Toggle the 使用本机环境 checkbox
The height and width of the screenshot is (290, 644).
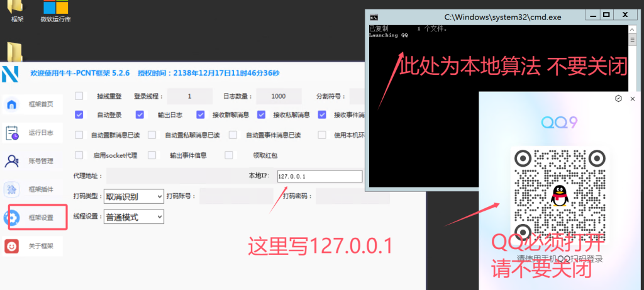322,135
